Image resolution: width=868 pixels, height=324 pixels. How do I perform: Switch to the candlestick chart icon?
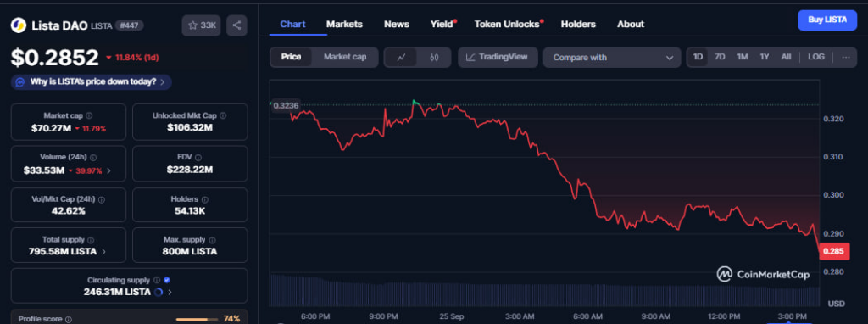click(x=434, y=57)
